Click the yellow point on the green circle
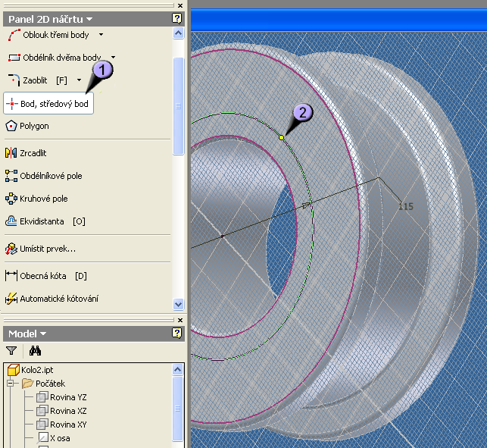487x448 pixels. [x=281, y=137]
